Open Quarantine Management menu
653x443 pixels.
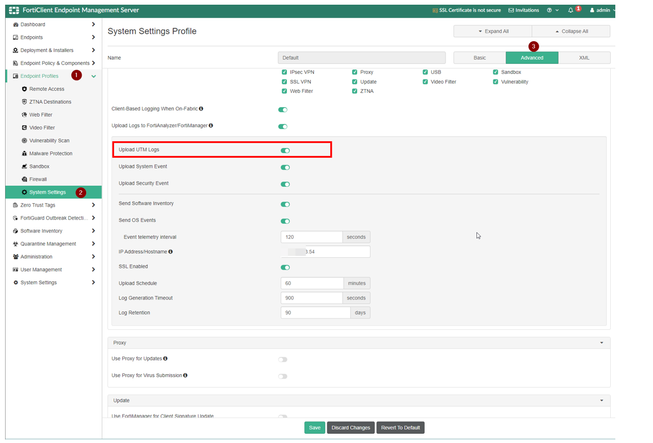pos(53,244)
